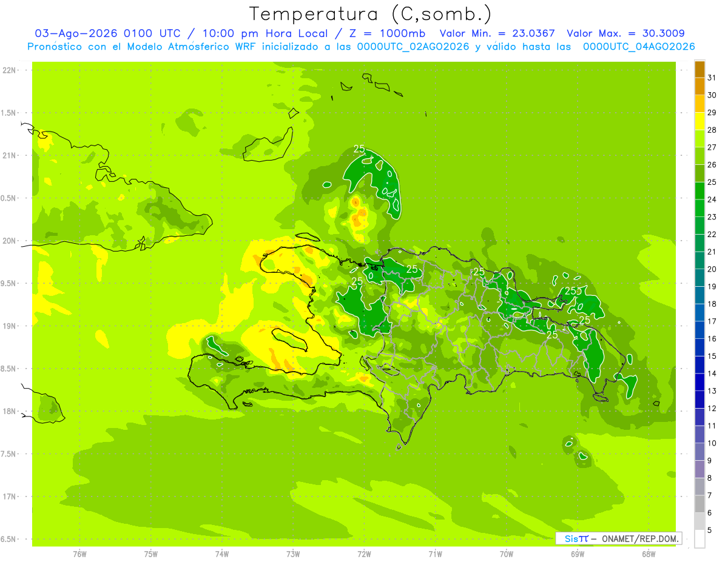Click the "18N" latitude label
The image size is (728, 562).
coord(9,411)
